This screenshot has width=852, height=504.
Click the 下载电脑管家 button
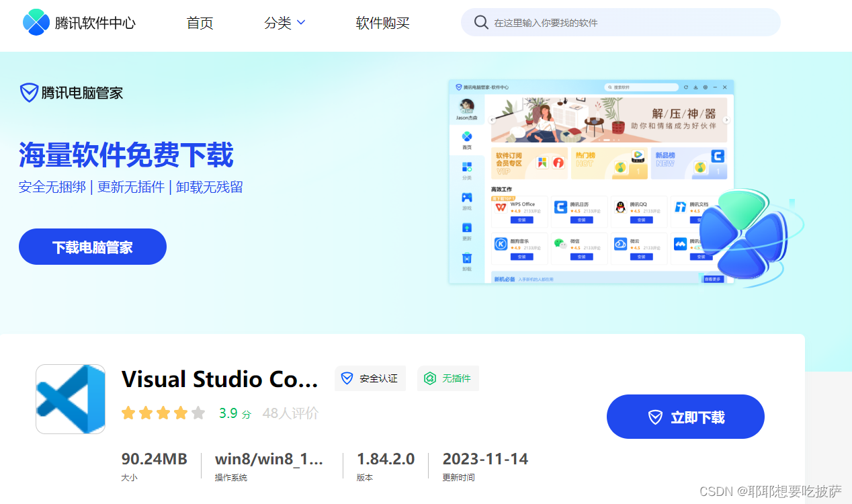click(x=93, y=247)
